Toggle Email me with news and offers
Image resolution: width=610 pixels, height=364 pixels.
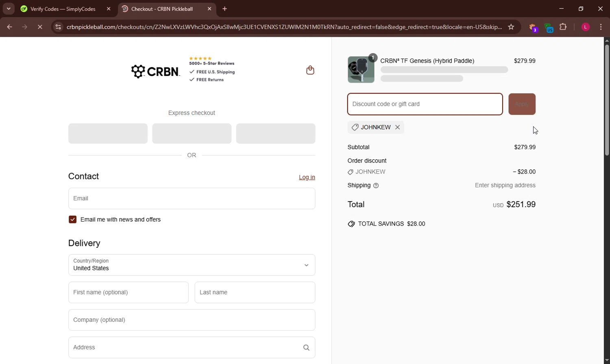coord(72,219)
